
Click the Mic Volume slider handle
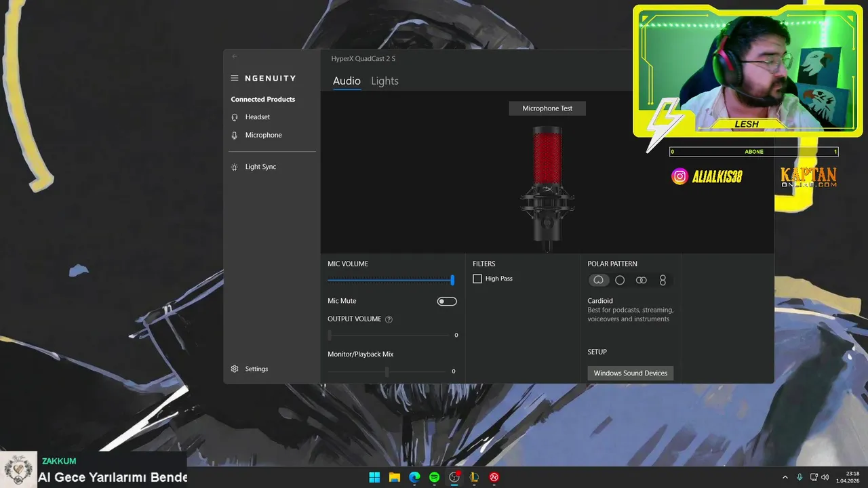point(452,280)
